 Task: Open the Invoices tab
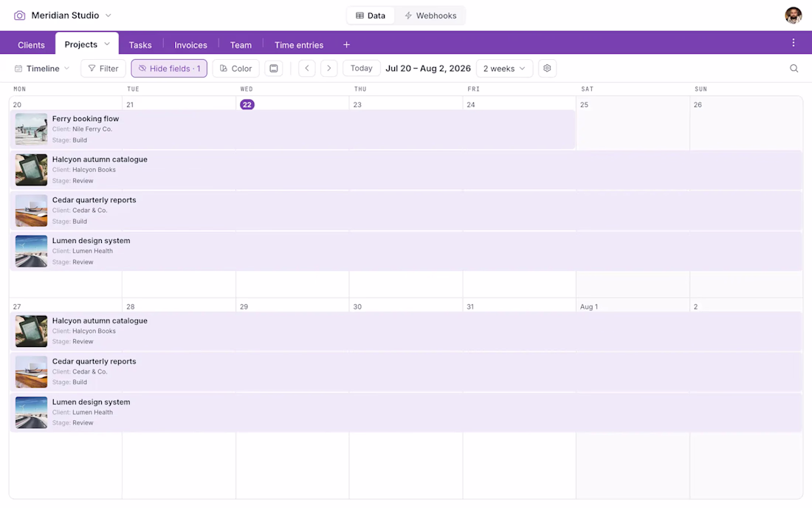coord(190,45)
